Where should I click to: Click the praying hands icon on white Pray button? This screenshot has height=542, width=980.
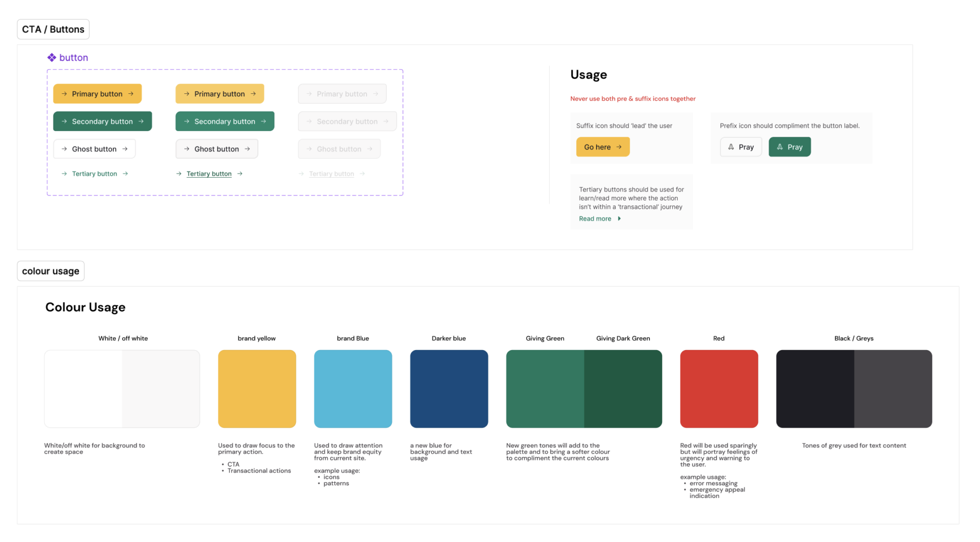pos(731,147)
